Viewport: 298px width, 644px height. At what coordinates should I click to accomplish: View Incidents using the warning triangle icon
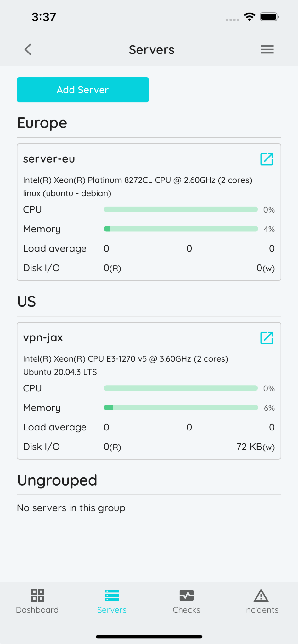[x=261, y=595]
